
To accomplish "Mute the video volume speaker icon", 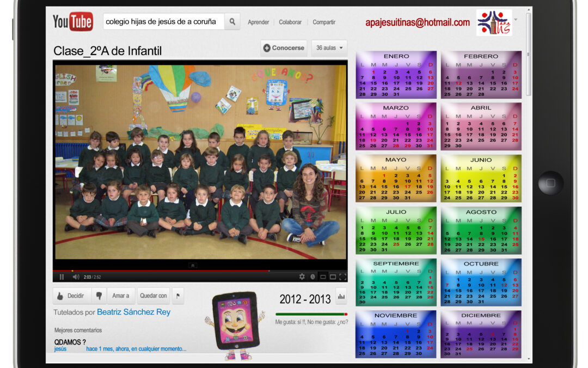I will coord(76,277).
